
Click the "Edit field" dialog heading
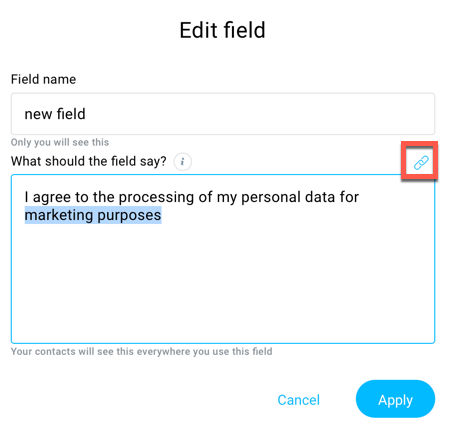(x=222, y=30)
